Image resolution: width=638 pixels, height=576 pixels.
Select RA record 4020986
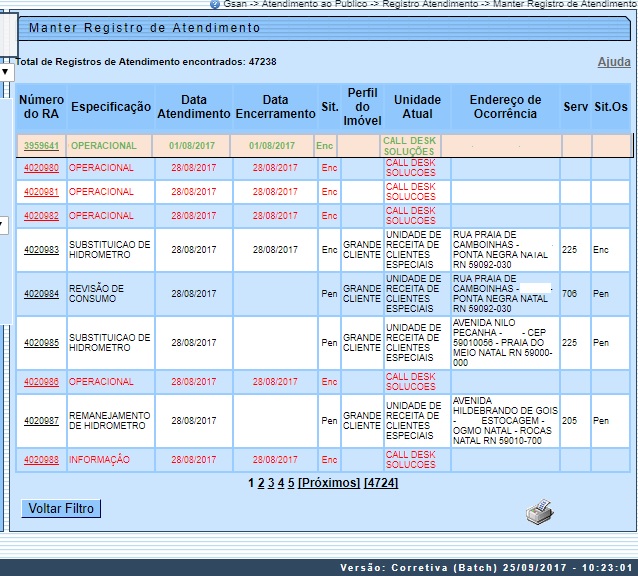point(41,382)
